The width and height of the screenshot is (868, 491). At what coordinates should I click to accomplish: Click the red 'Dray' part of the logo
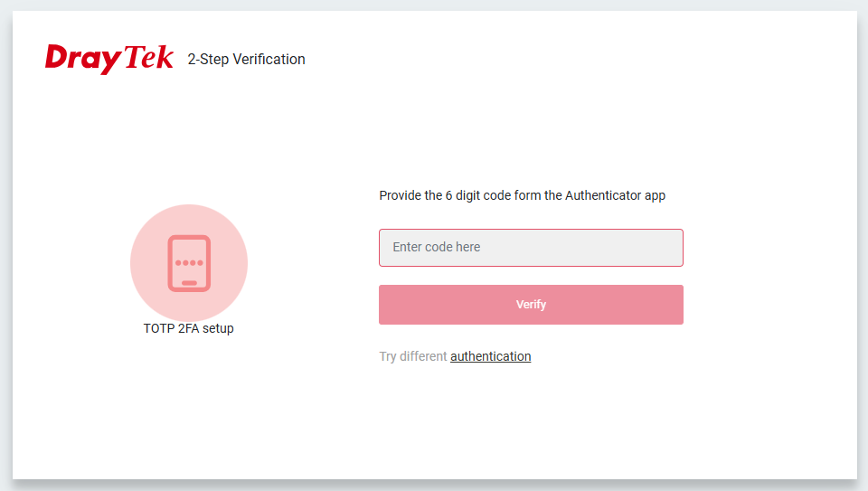click(x=83, y=59)
